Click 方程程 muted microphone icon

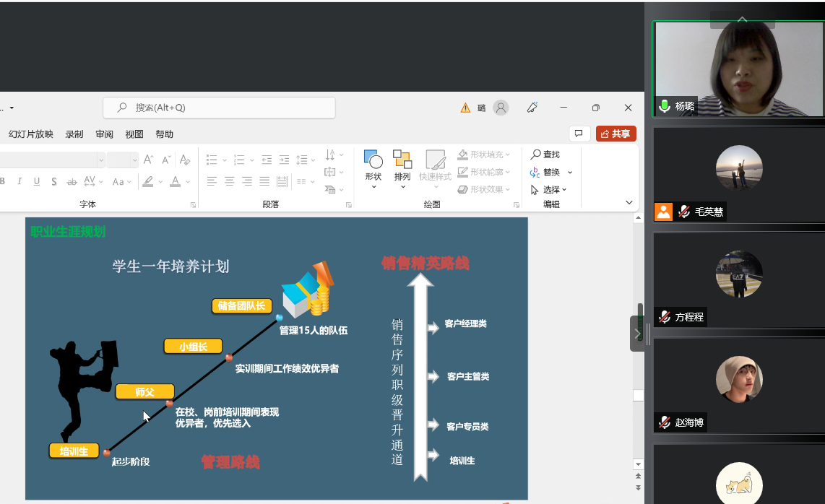[665, 317]
